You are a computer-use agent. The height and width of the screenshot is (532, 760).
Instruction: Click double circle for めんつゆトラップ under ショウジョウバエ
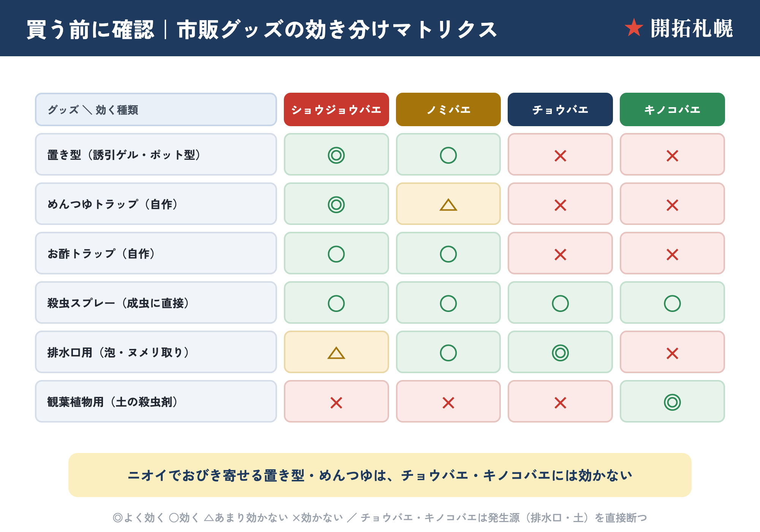336,204
